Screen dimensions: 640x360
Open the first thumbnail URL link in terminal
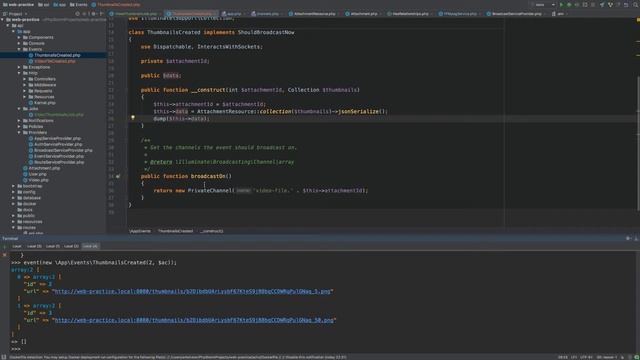coord(193,291)
